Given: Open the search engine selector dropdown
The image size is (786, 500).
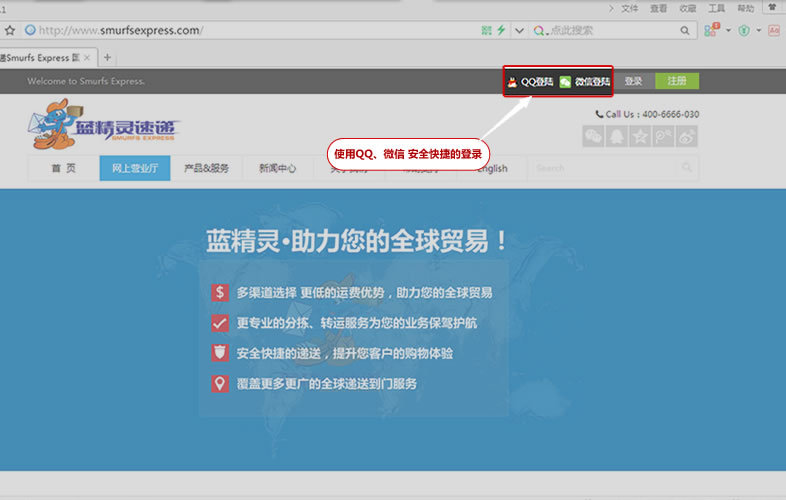Looking at the screenshot, I should [x=540, y=31].
